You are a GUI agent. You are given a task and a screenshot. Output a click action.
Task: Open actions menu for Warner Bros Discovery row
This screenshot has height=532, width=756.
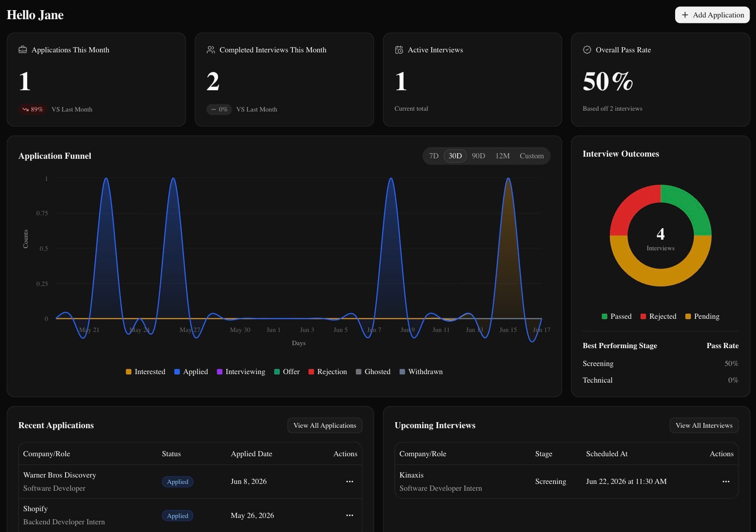[349, 481]
